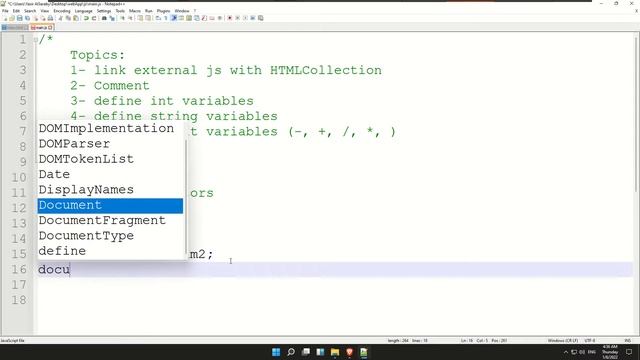Screen dimensions: 640x360
Task: Open the Language menu
Action: (84, 11)
